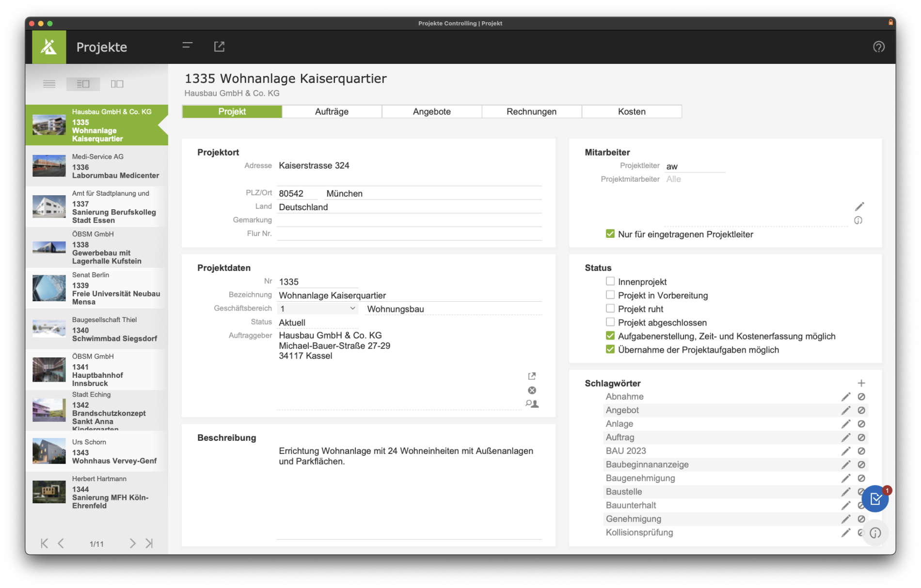Select list-with-detail layout icon
921x588 pixels.
83,84
